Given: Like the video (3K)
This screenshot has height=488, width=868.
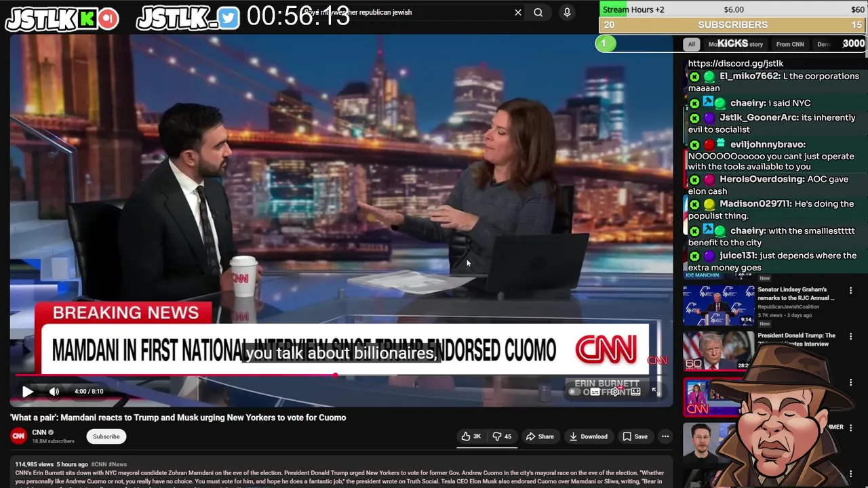Looking at the screenshot, I should pos(471,436).
